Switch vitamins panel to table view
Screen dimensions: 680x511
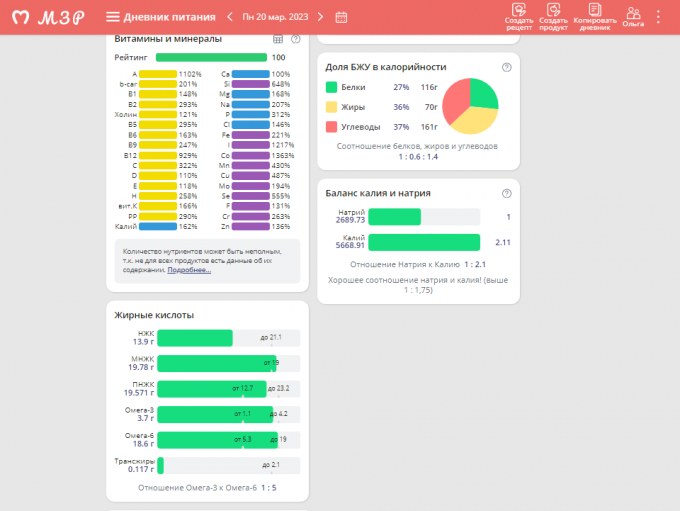278,39
